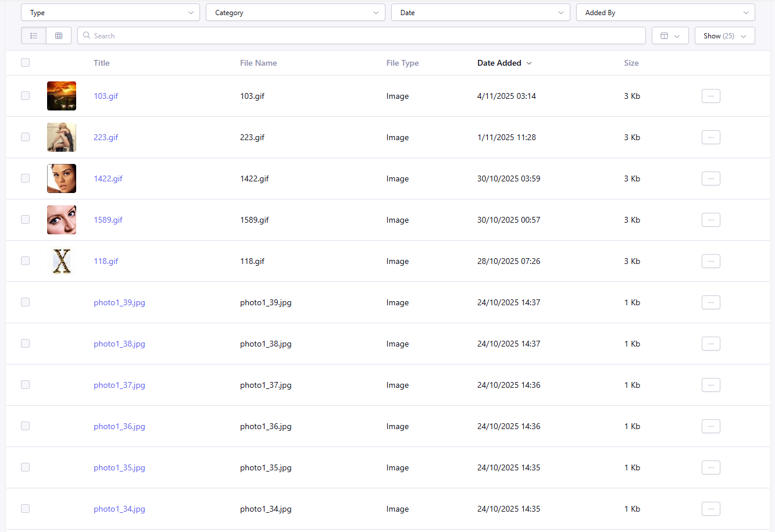
Task: Open the Category filter dropdown
Action: pyautogui.click(x=295, y=12)
